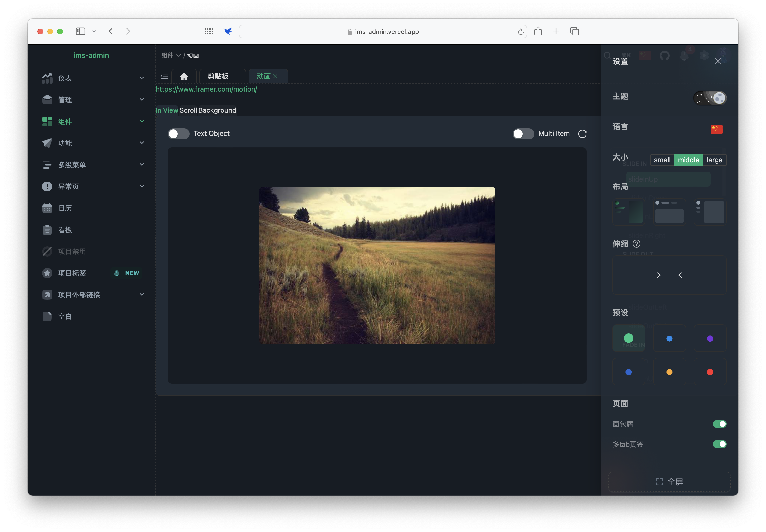This screenshot has height=532, width=766.
Task: Switch to the Scroll tab
Action: click(x=188, y=110)
